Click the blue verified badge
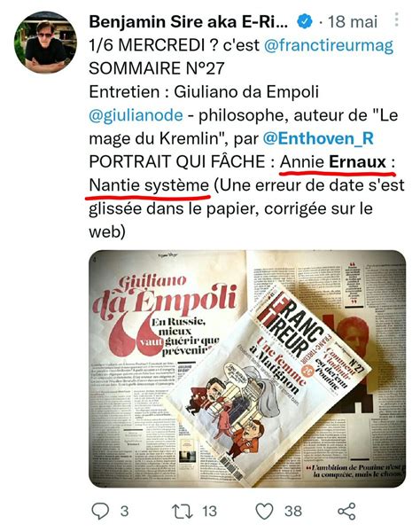 [x=305, y=21]
